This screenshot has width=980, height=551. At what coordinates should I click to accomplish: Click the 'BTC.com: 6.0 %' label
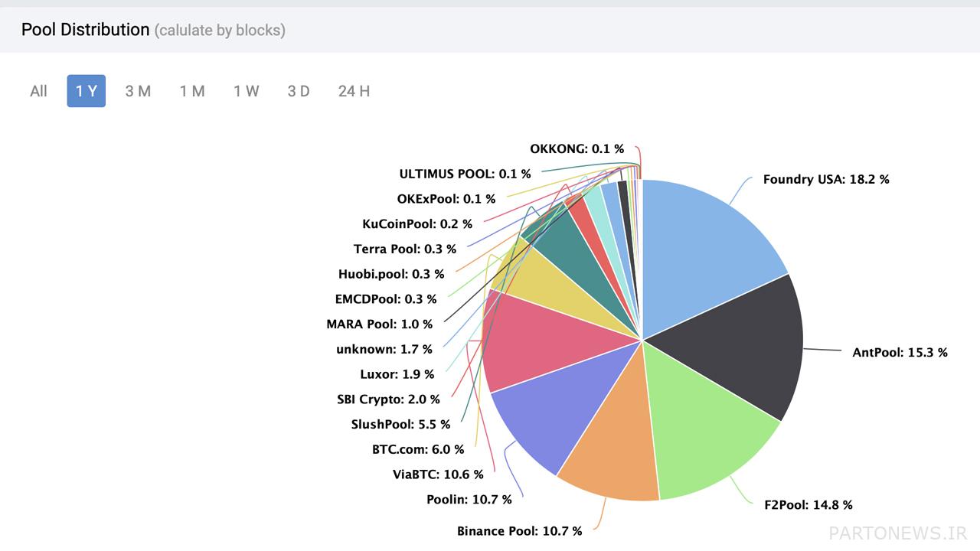418,448
